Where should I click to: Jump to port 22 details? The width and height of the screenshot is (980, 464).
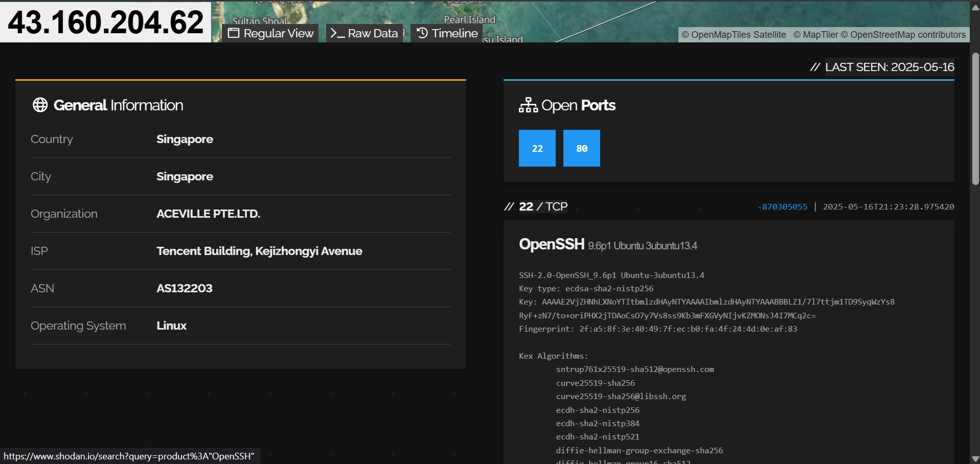pyautogui.click(x=537, y=148)
